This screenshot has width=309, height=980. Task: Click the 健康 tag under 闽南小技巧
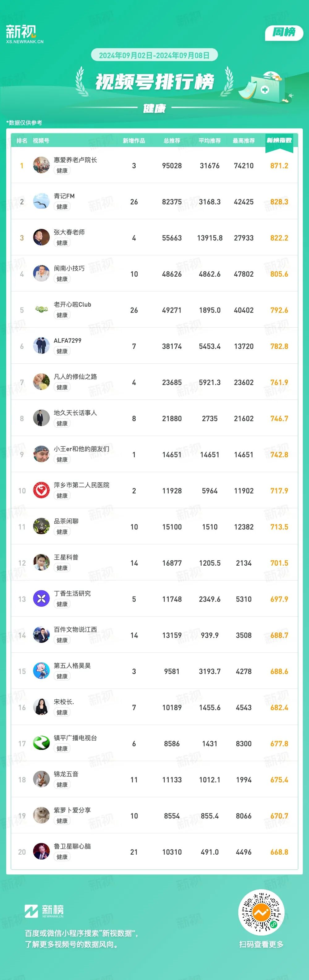point(62,279)
